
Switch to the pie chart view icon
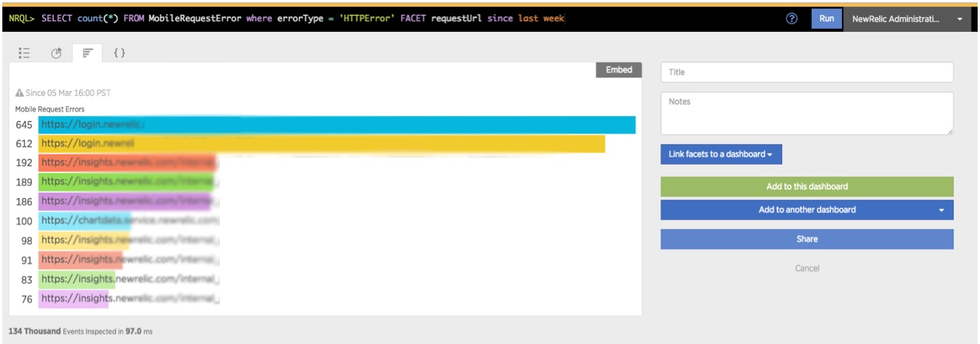(x=56, y=53)
